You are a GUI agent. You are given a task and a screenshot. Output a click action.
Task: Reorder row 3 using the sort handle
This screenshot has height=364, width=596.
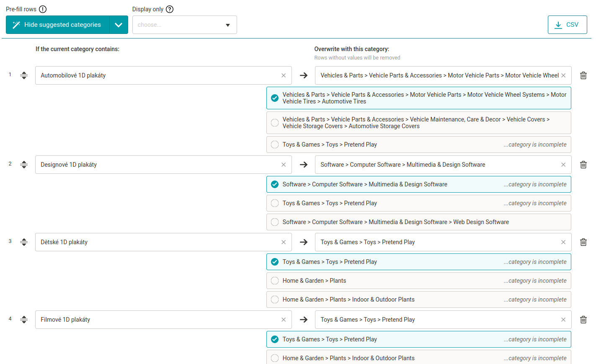tap(24, 242)
